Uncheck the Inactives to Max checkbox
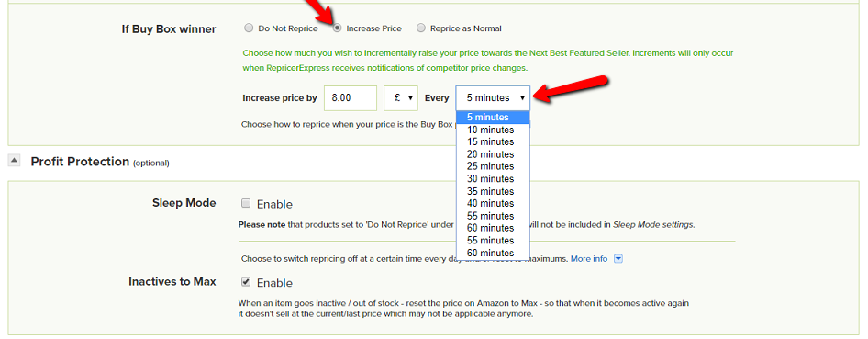 pyautogui.click(x=246, y=283)
